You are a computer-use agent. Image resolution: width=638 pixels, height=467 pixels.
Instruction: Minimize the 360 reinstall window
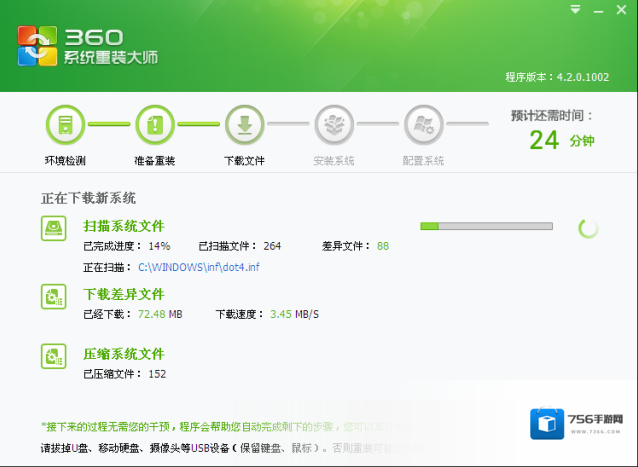click(597, 9)
